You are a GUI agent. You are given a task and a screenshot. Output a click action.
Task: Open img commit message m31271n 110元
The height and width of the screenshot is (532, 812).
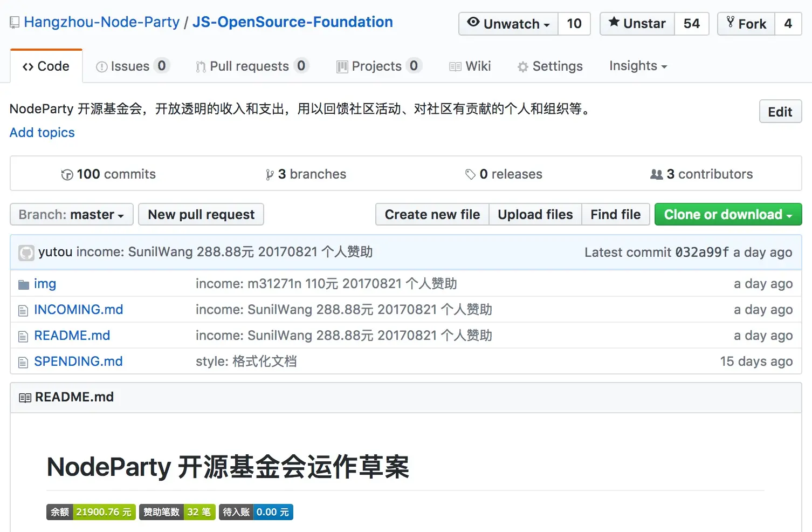tap(326, 284)
